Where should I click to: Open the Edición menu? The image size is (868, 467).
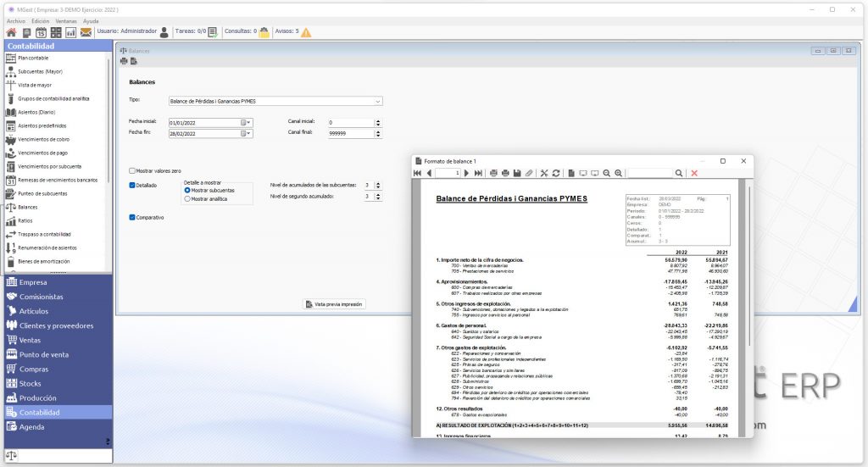[41, 21]
